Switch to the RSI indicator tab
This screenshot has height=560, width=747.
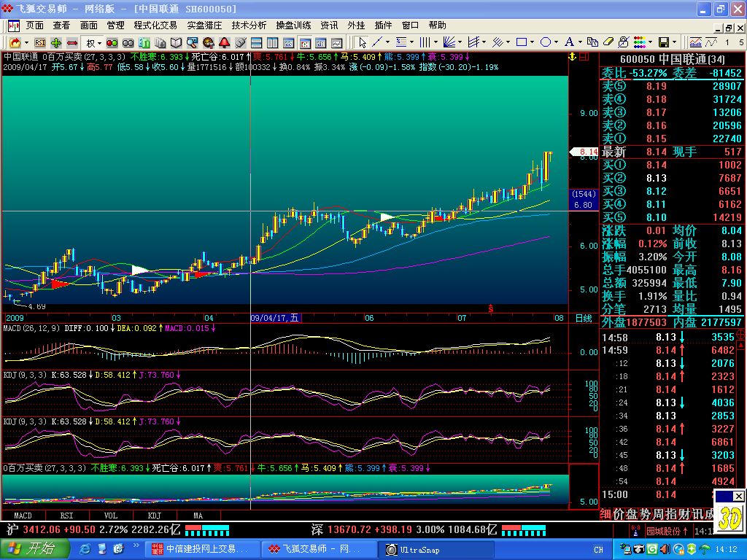tap(66, 516)
